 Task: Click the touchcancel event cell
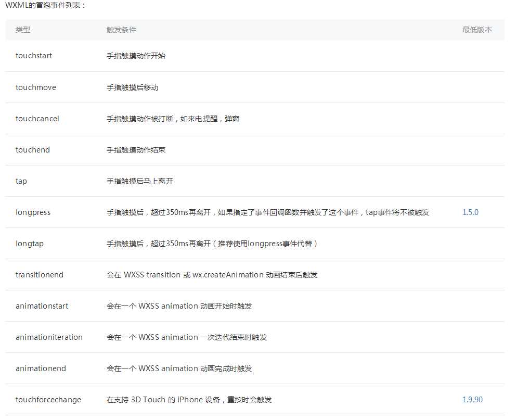(37, 119)
